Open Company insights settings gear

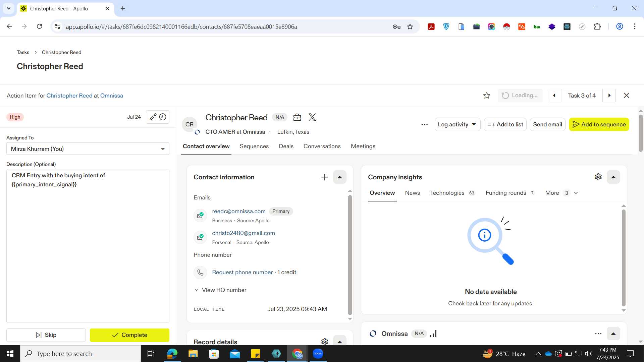(598, 177)
